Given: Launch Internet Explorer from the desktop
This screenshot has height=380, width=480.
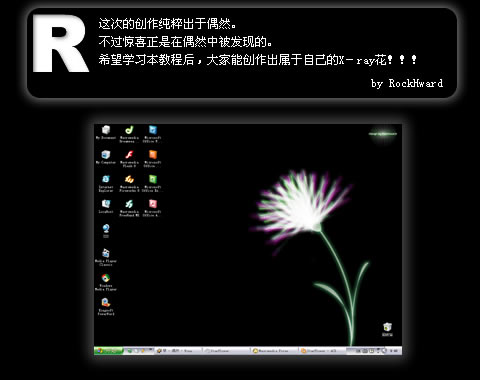Looking at the screenshot, I should tap(106, 183).
